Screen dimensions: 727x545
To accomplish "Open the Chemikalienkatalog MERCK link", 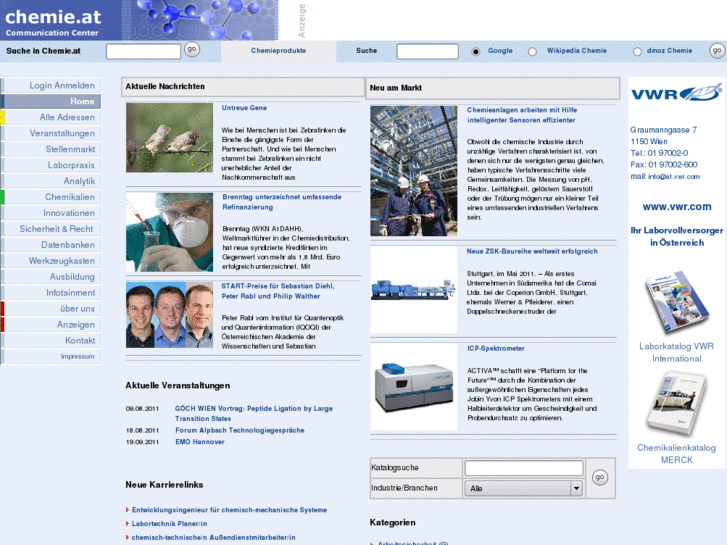I will click(676, 454).
